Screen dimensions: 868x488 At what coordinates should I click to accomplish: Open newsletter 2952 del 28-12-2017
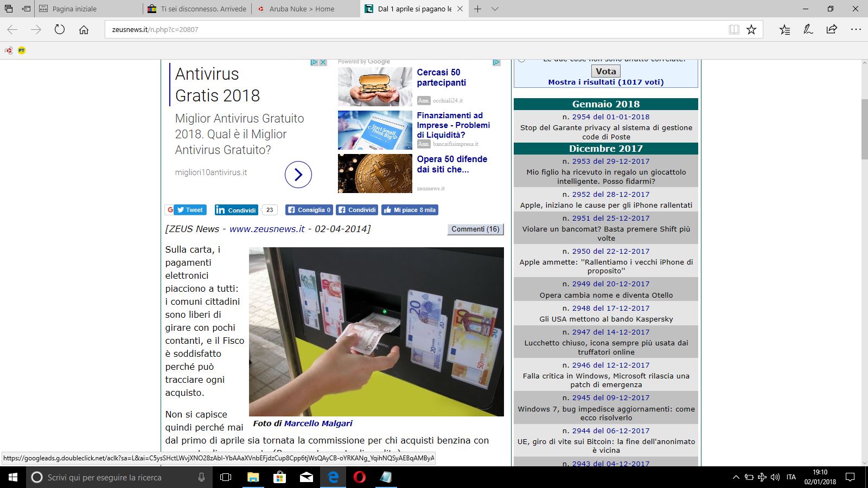coord(610,194)
